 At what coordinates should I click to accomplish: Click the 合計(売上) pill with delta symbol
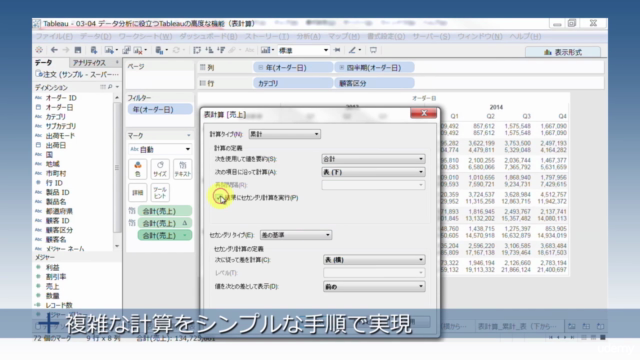[165, 223]
